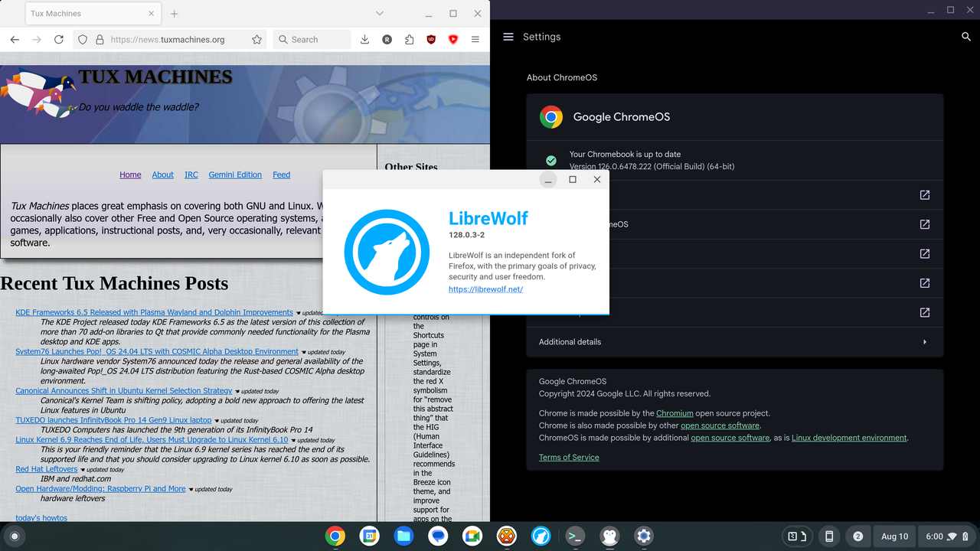Screen dimensions: 980x551
Task: Click the browser Search box
Action: [x=311, y=40]
